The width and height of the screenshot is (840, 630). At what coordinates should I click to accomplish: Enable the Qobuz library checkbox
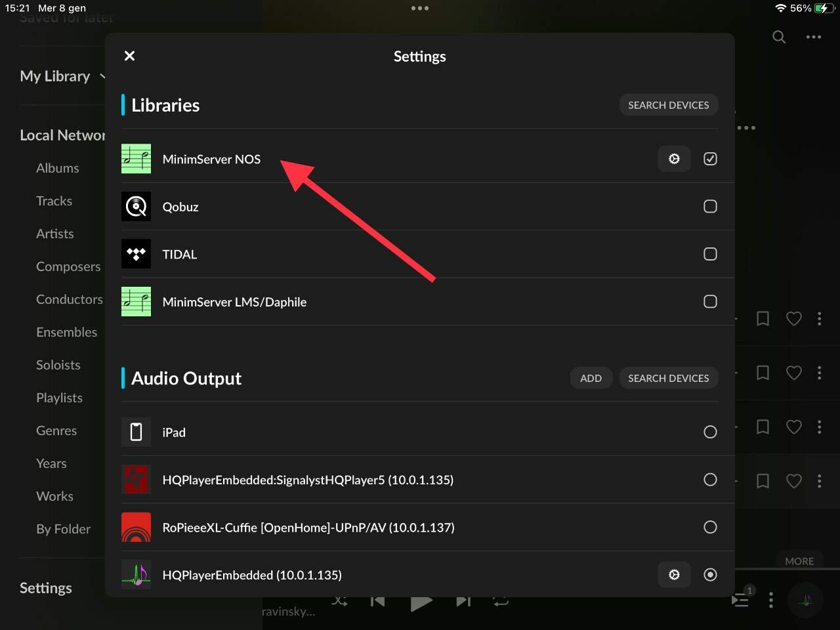click(x=710, y=206)
